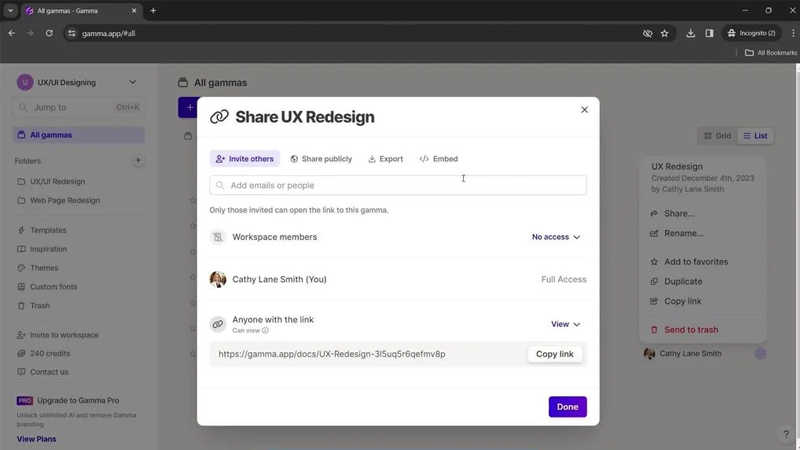The height and width of the screenshot is (450, 800).
Task: Open the Embed tab
Action: tap(439, 159)
